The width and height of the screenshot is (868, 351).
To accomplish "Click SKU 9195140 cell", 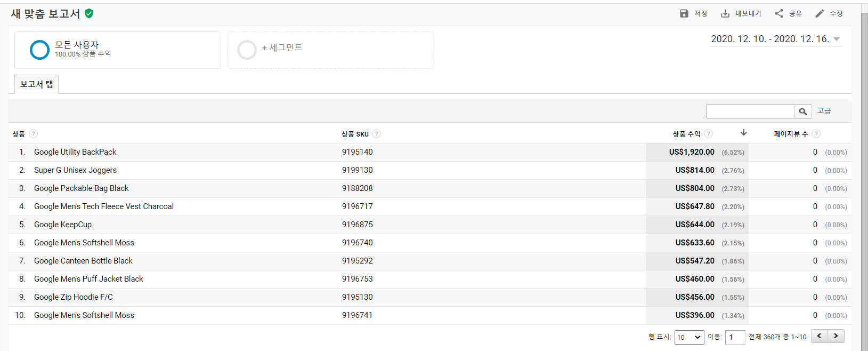I will (358, 152).
